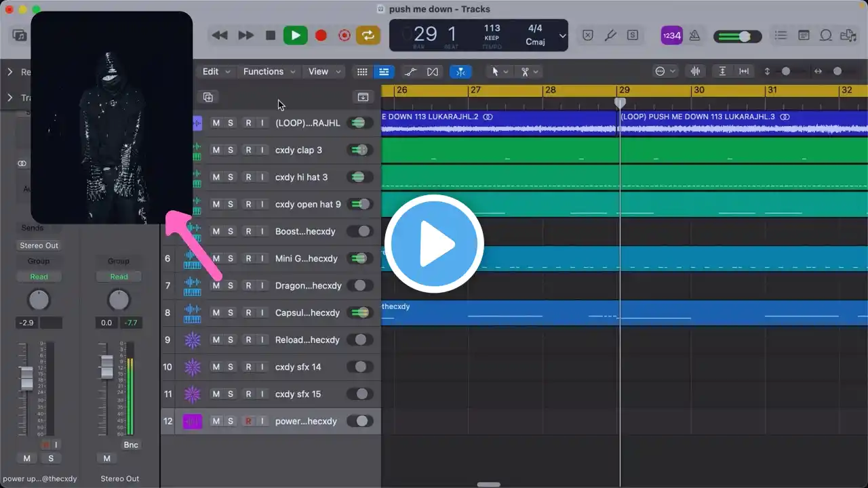
Task: Click the Stereo Out volume fader
Action: [x=106, y=367]
